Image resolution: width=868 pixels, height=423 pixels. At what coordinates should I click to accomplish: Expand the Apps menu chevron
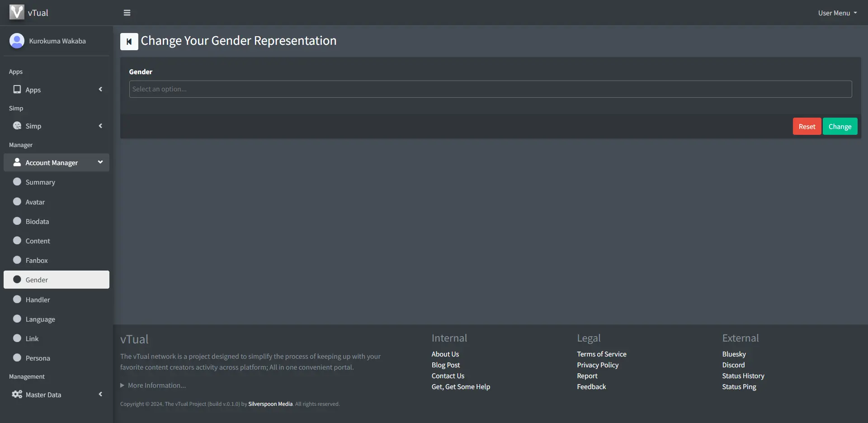coord(100,90)
